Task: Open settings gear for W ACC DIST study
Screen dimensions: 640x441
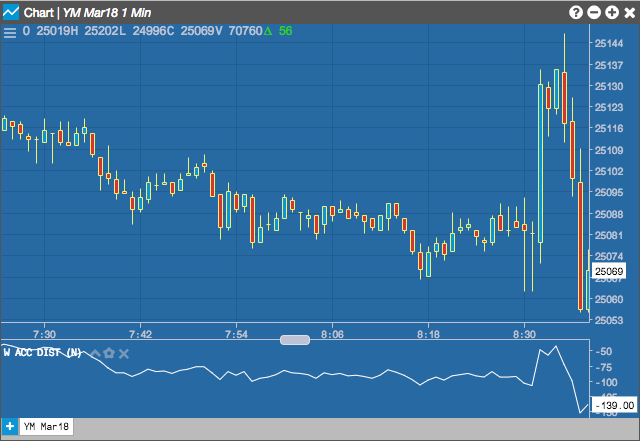Action: pos(109,353)
